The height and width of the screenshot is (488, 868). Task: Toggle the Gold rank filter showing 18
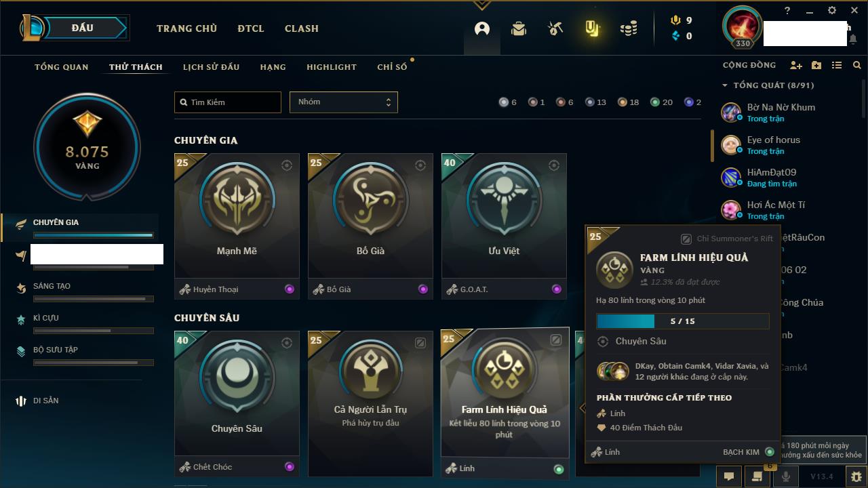628,102
